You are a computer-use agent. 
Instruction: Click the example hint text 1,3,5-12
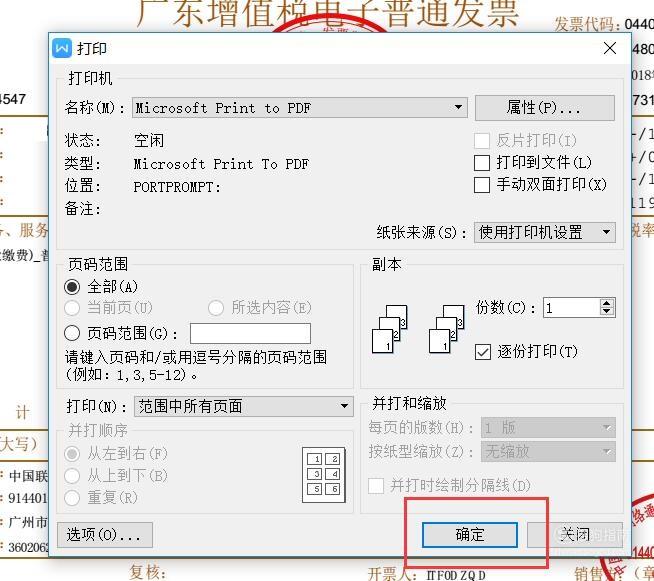coord(151,375)
